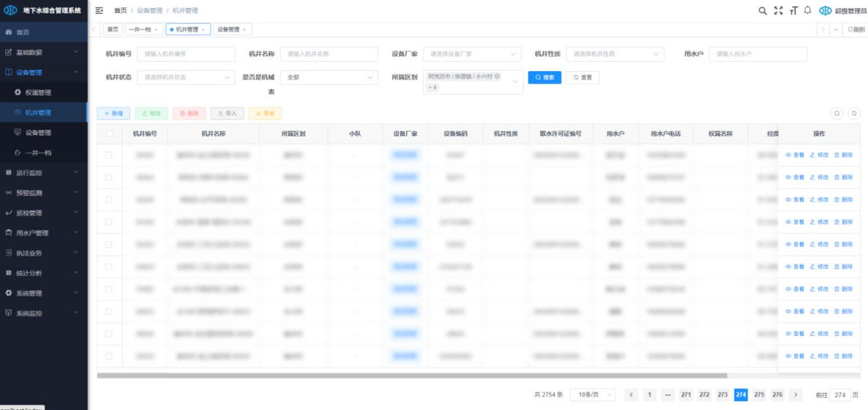Click the 权属管理 gear icon in sidebar
Image resolution: width=868 pixels, height=410 pixels.
pyautogui.click(x=18, y=92)
